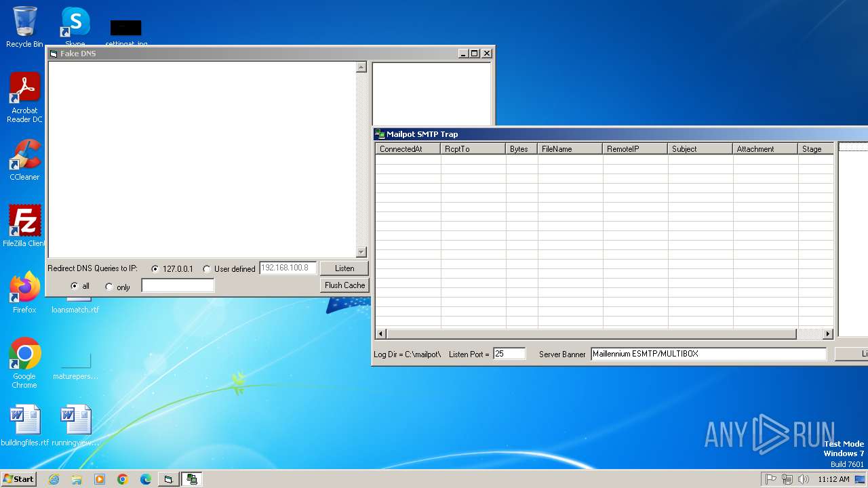Click Listen button in Fake DNS
Image resolution: width=868 pixels, height=488 pixels.
[344, 268]
